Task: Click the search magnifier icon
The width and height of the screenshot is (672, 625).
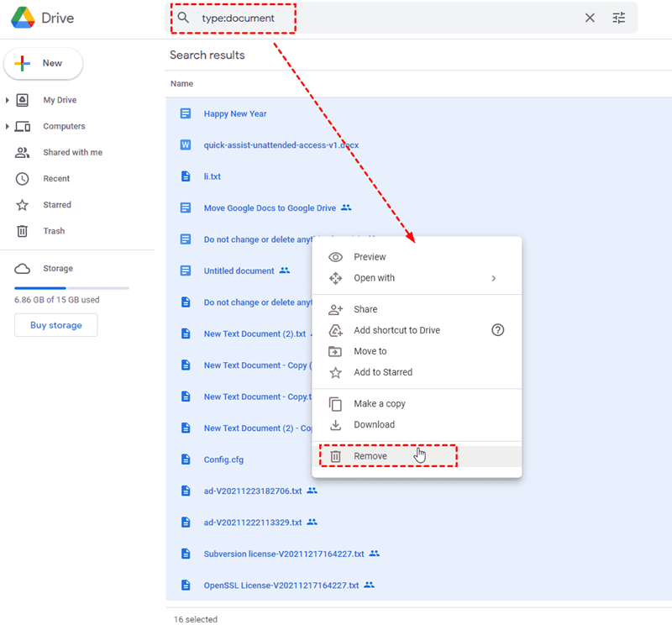Action: (x=183, y=18)
